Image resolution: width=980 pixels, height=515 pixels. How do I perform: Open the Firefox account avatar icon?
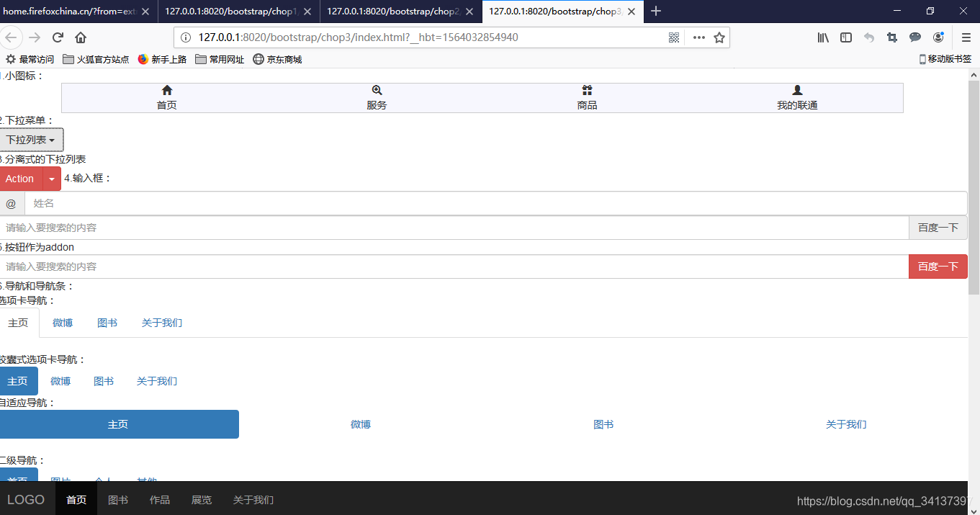(x=938, y=37)
